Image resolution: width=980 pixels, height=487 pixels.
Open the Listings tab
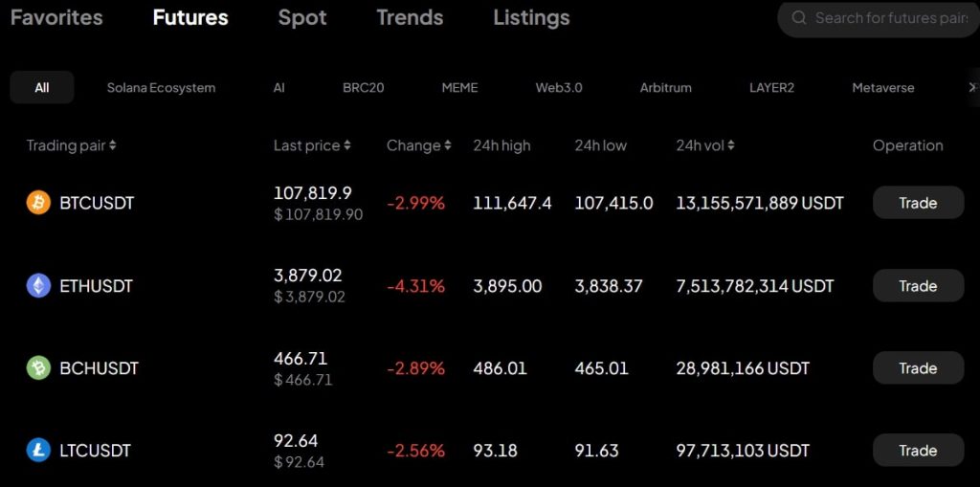click(x=531, y=17)
